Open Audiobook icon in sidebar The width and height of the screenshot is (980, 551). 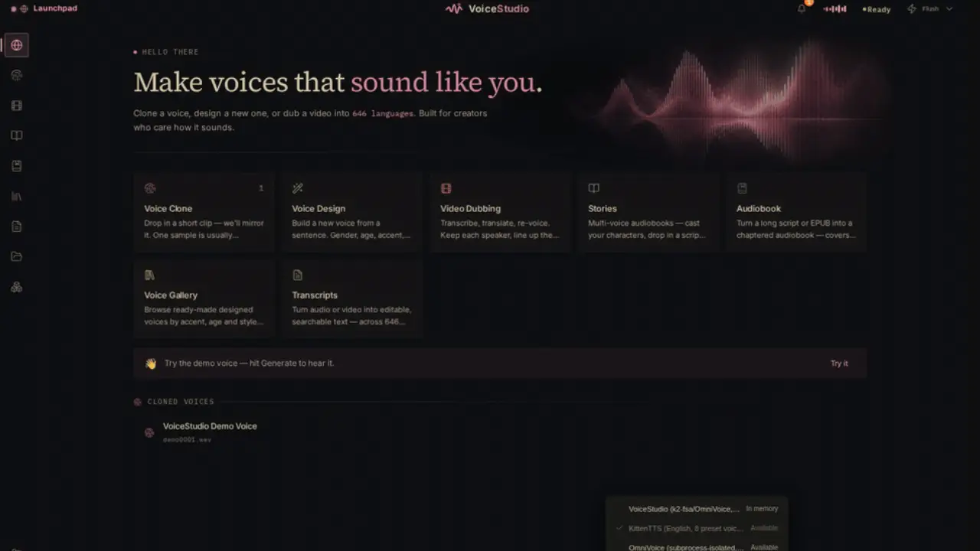[x=16, y=166]
